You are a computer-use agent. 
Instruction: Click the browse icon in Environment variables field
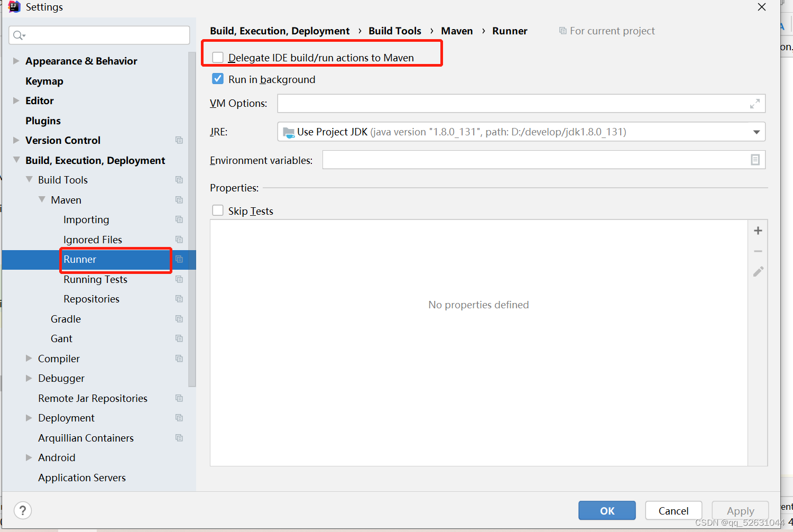755,159
